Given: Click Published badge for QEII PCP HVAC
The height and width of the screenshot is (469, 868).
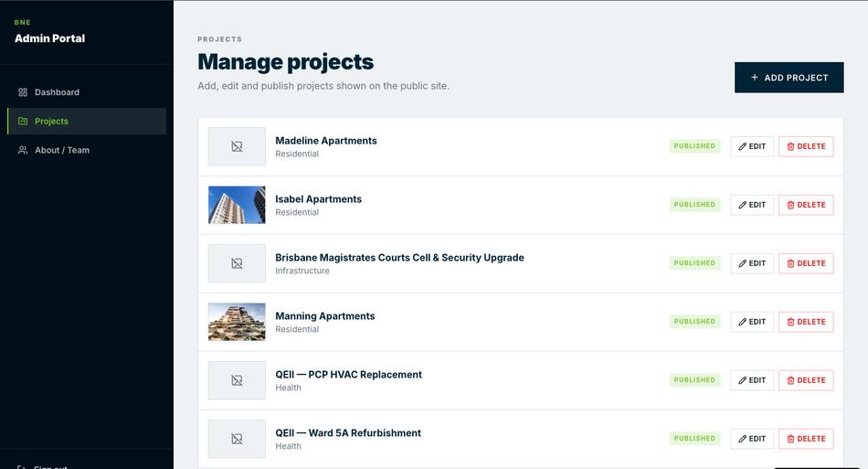Looking at the screenshot, I should [x=694, y=379].
